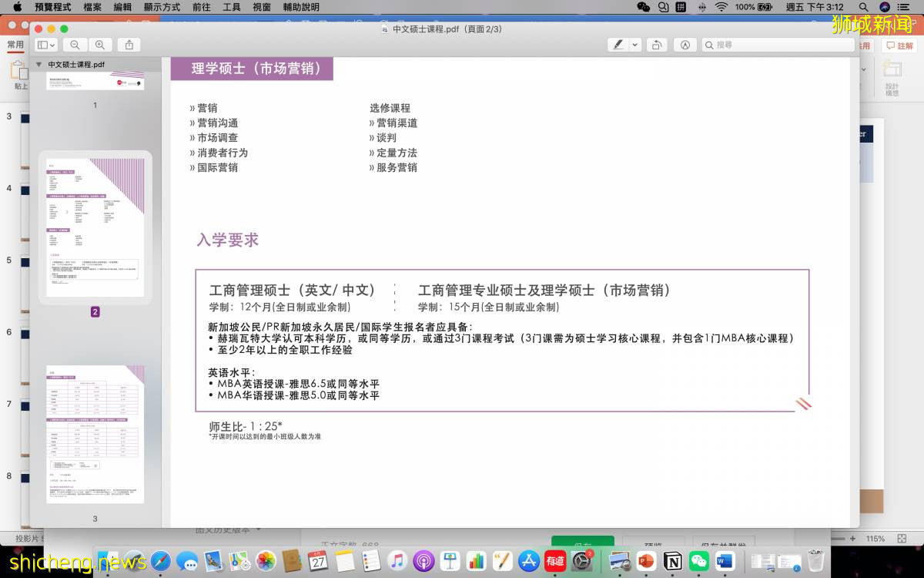
Task: Toggle the thumbnail sidebar visibility
Action: (x=43, y=45)
